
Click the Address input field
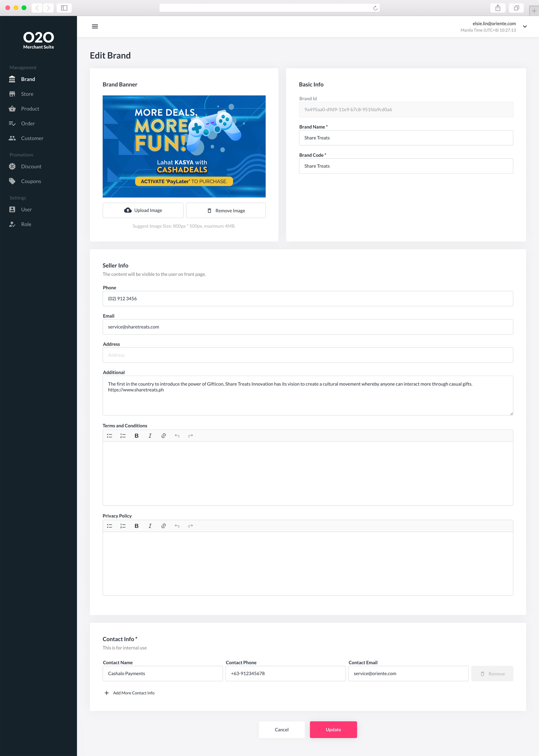click(x=308, y=355)
